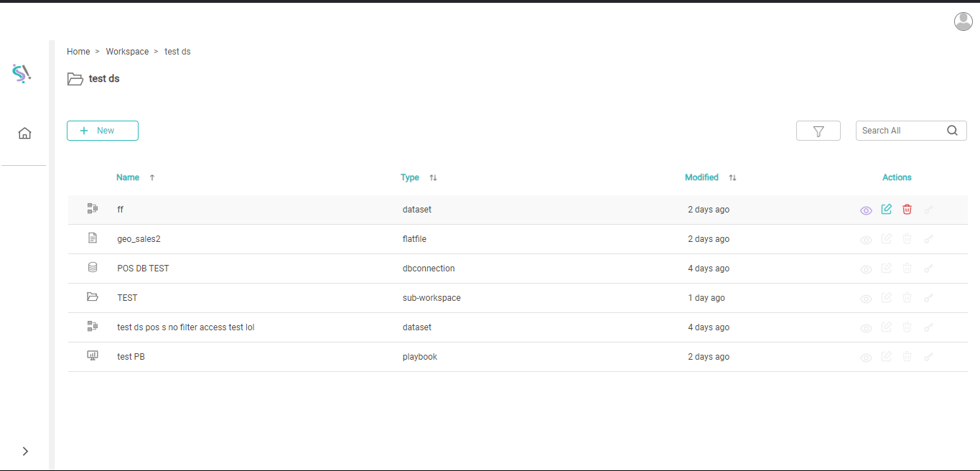Click the eye icon for test PB row
Image resolution: width=980 pixels, height=471 pixels.
(866, 358)
